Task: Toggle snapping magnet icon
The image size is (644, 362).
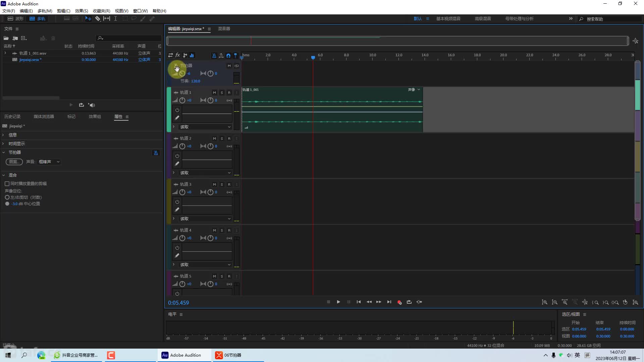Action: coord(228,55)
